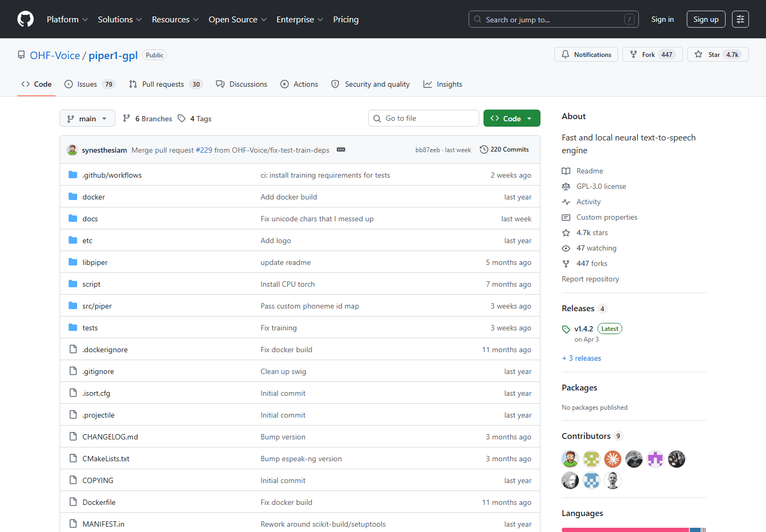Open the .github/workflows folder icon
The image size is (766, 532).
(73, 174)
